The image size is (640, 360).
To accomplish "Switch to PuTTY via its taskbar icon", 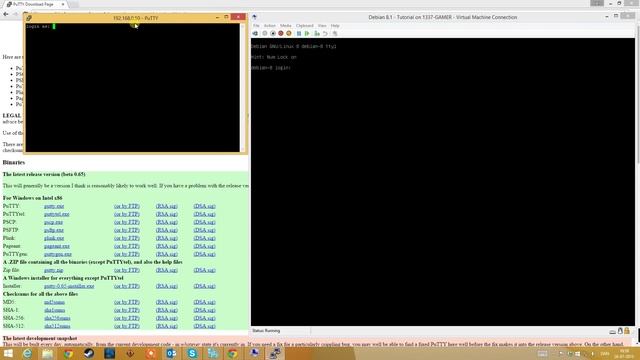I will click(x=275, y=353).
